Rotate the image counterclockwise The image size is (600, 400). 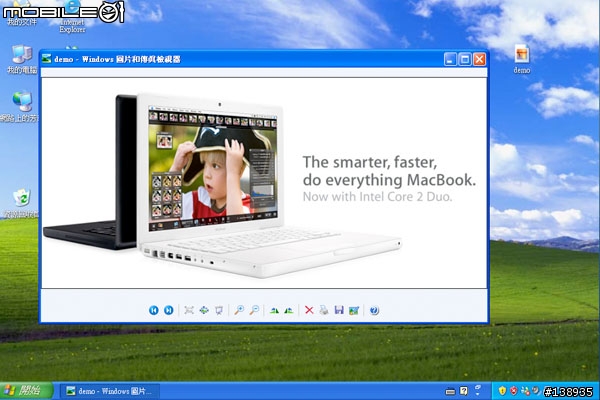point(289,310)
